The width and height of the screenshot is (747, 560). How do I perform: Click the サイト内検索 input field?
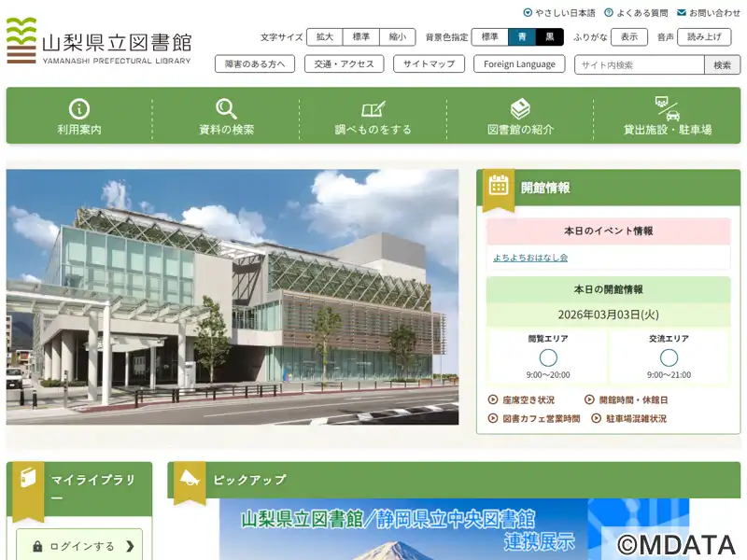pyautogui.click(x=639, y=64)
